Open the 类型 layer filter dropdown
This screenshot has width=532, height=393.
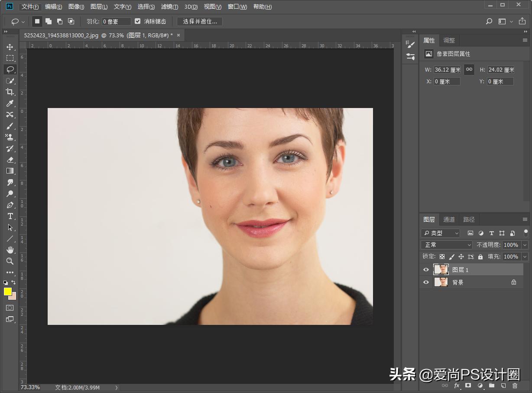tap(441, 233)
